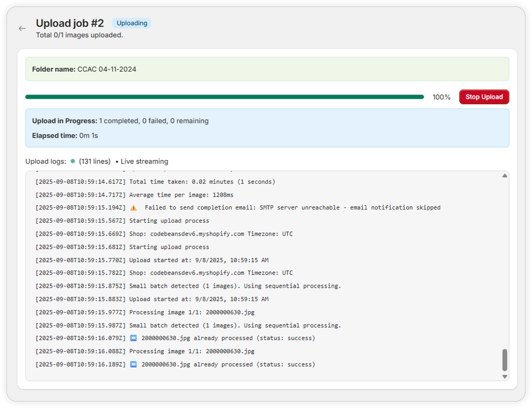
Task: Click the "Upload job #2" heading
Action: pos(70,23)
